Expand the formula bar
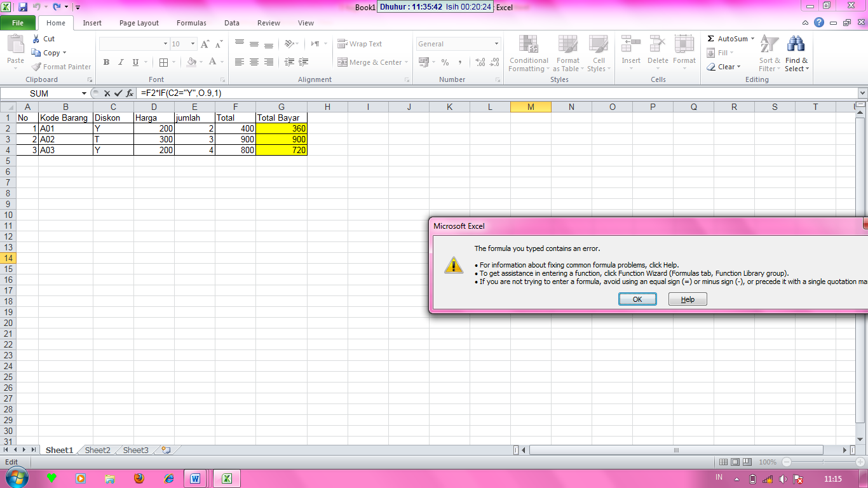Image resolution: width=868 pixels, height=488 pixels. tap(862, 93)
